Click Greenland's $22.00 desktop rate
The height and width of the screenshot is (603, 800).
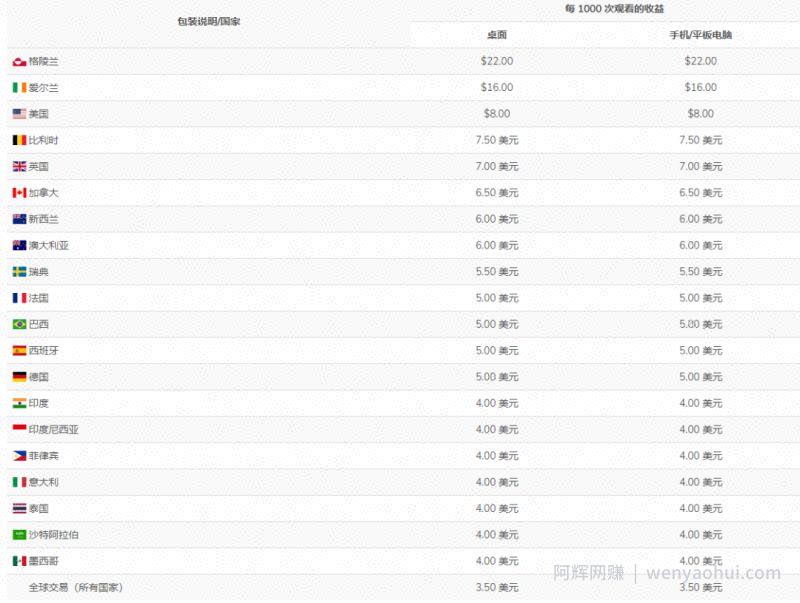coord(496,61)
